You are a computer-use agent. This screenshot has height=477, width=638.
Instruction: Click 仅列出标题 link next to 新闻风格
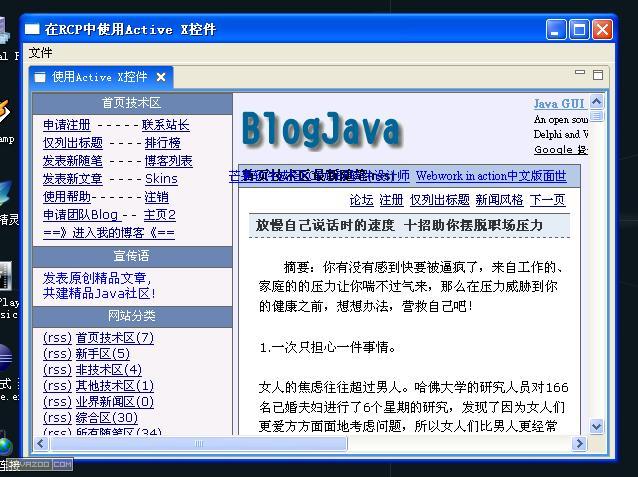[x=439, y=199]
